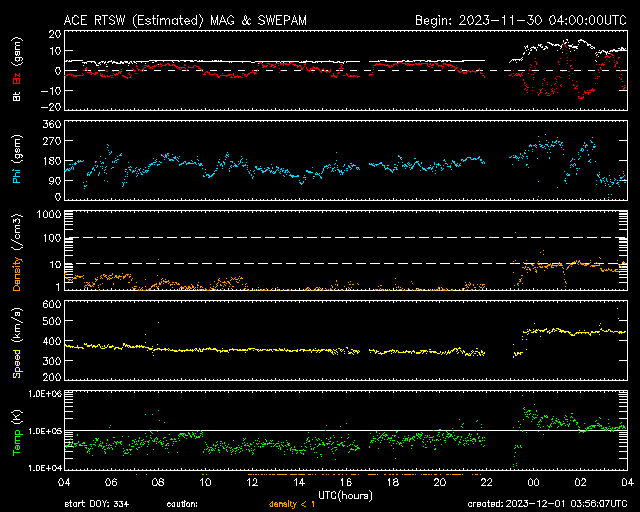Click the '00' hour tick on time axis
This screenshot has height=512, width=640.
tap(533, 482)
